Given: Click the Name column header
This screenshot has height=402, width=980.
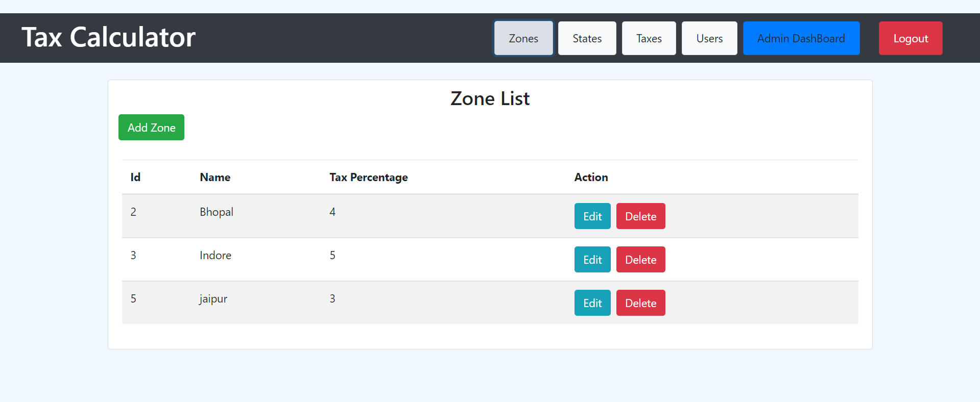Looking at the screenshot, I should tap(215, 177).
